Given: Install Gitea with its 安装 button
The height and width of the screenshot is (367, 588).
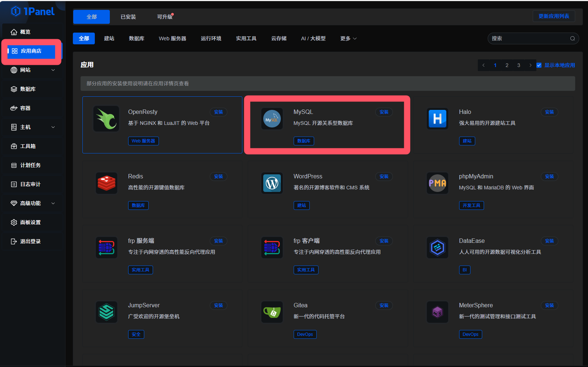Looking at the screenshot, I should click(384, 305).
